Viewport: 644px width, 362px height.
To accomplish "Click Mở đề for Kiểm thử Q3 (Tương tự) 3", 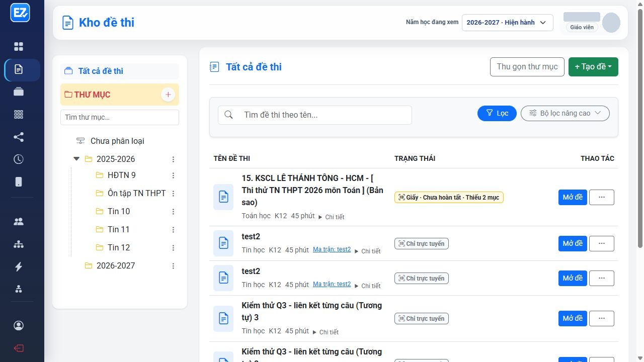I will click(x=573, y=318).
